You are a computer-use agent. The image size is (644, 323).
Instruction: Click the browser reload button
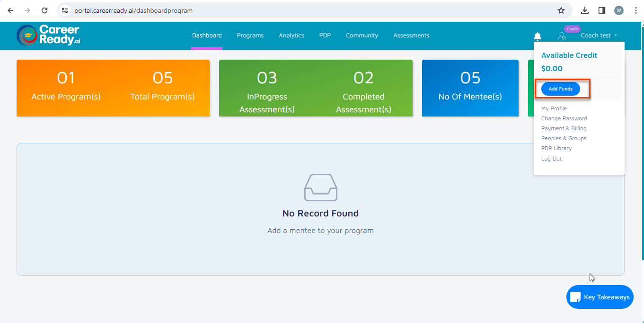point(44,10)
